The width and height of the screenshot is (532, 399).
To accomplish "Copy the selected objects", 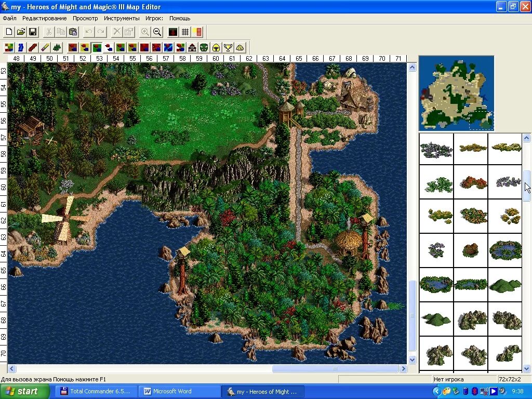I will [61, 32].
